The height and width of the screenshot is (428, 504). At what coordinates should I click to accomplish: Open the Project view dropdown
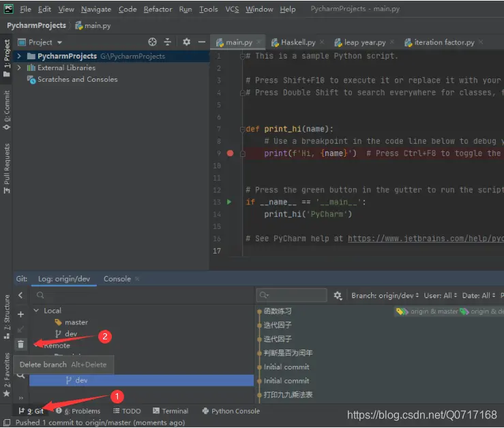point(59,42)
